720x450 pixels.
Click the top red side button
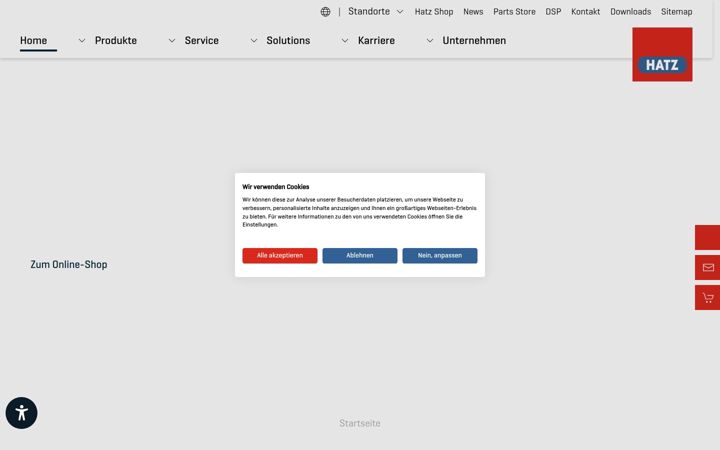pos(708,237)
